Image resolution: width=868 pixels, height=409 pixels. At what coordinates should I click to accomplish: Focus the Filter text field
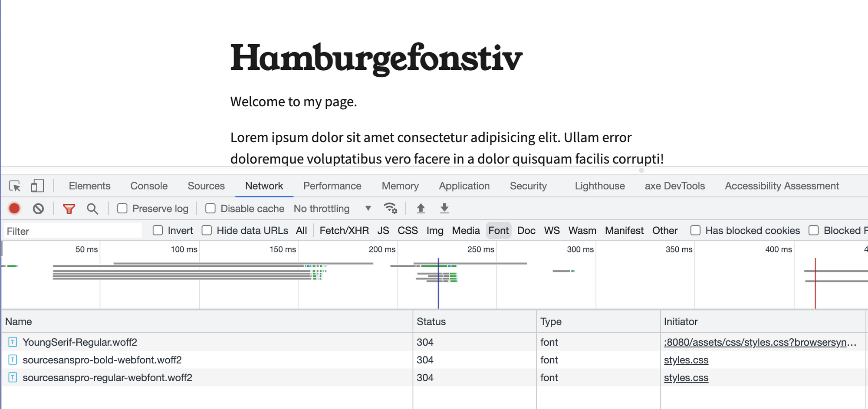pyautogui.click(x=73, y=231)
